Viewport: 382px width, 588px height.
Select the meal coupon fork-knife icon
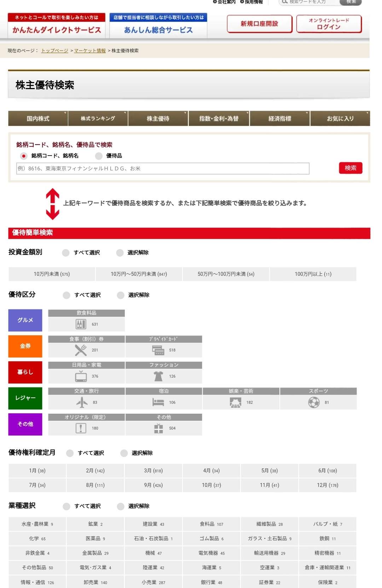(x=81, y=350)
